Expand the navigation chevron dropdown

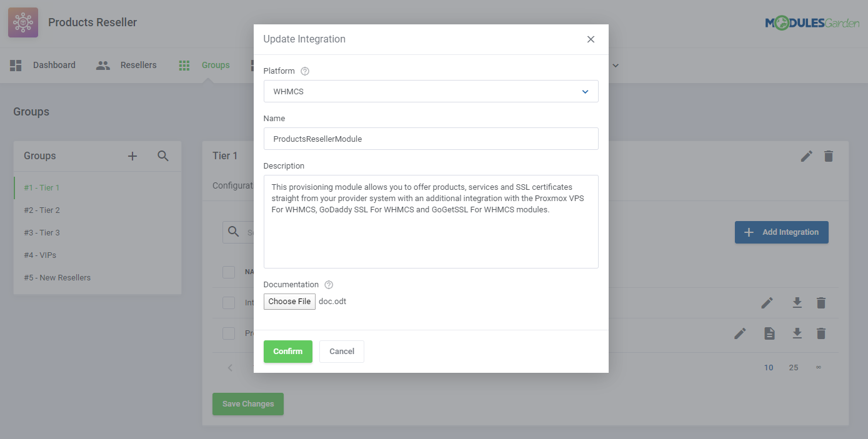coord(615,65)
